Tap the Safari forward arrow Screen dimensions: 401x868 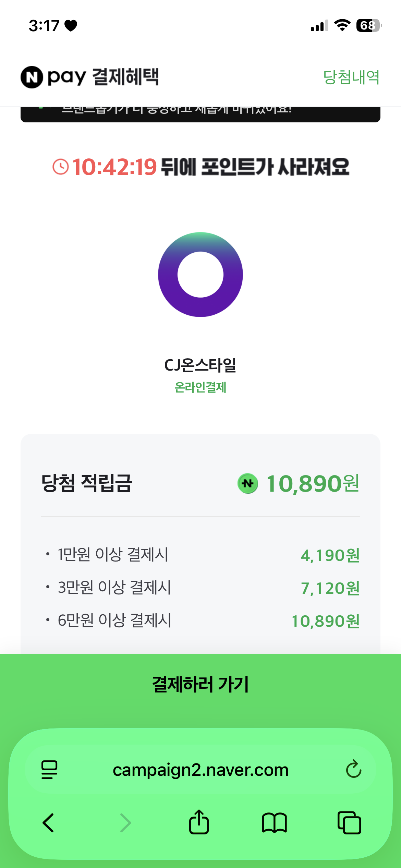pyautogui.click(x=125, y=823)
